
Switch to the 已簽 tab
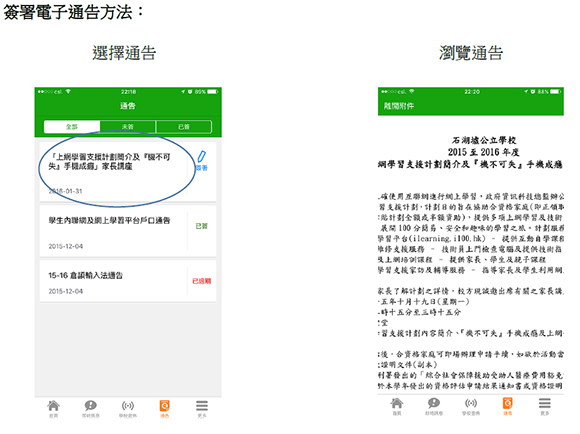(184, 127)
